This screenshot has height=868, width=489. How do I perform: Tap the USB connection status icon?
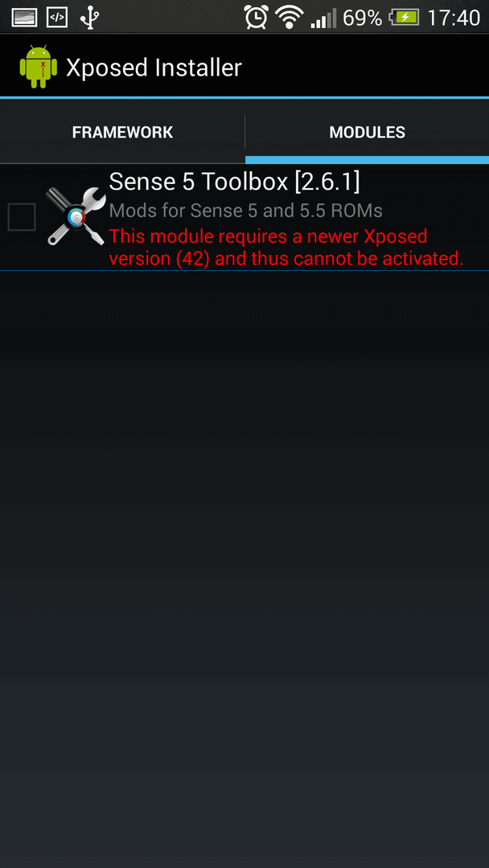88,17
